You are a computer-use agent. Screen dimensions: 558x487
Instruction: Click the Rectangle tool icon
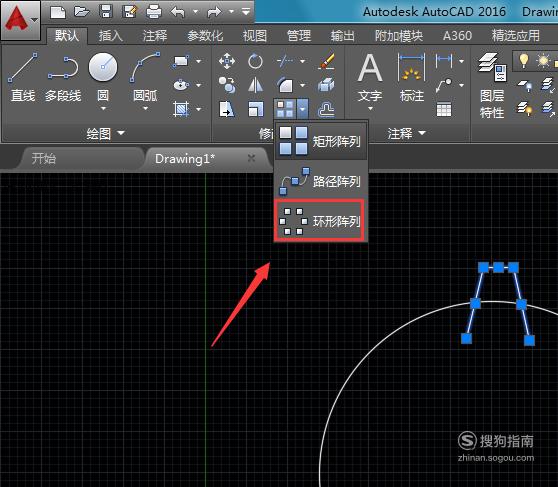tap(181, 61)
